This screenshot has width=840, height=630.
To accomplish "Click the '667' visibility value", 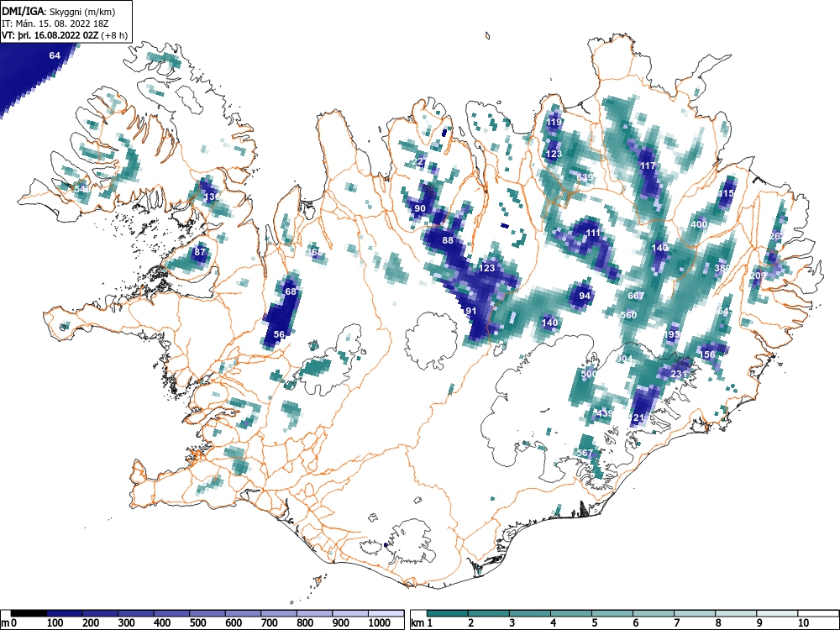I will (x=636, y=296).
